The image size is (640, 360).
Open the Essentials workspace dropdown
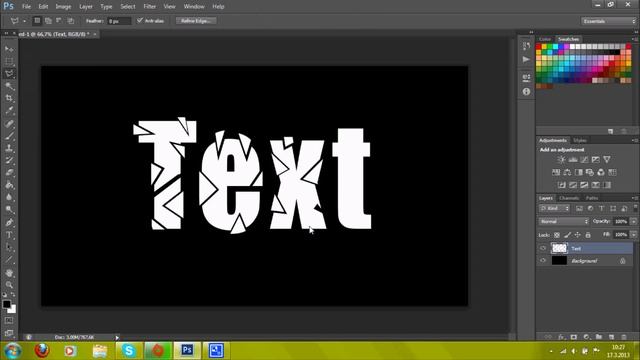(x=608, y=21)
